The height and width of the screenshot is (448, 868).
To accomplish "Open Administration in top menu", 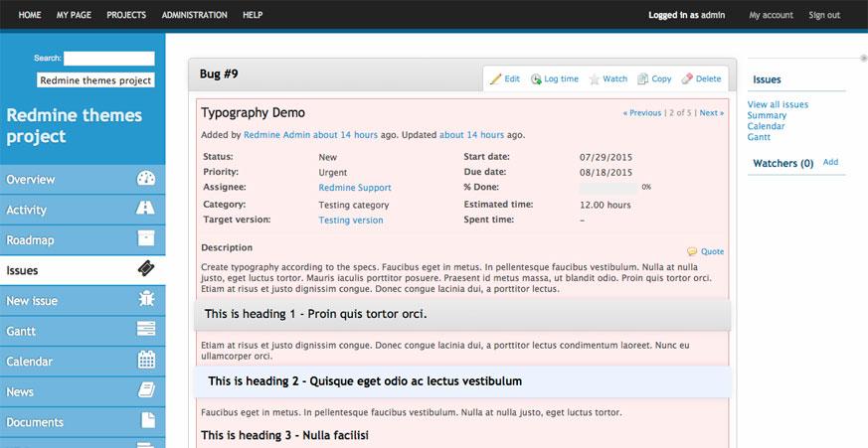I will click(x=194, y=15).
